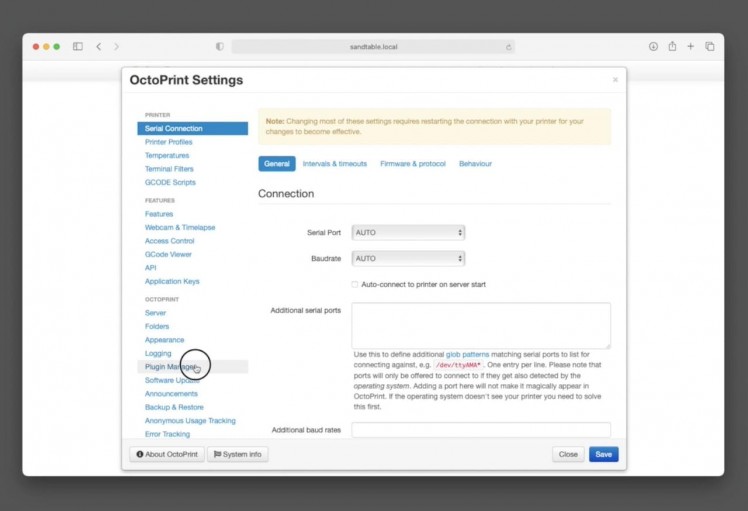Open the Plugin Manager
This screenshot has width=748, height=511.
[193, 367]
